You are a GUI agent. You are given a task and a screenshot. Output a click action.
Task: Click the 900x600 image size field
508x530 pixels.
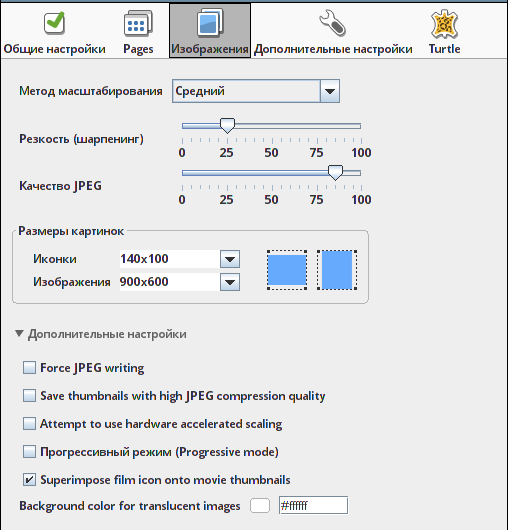[x=170, y=282]
